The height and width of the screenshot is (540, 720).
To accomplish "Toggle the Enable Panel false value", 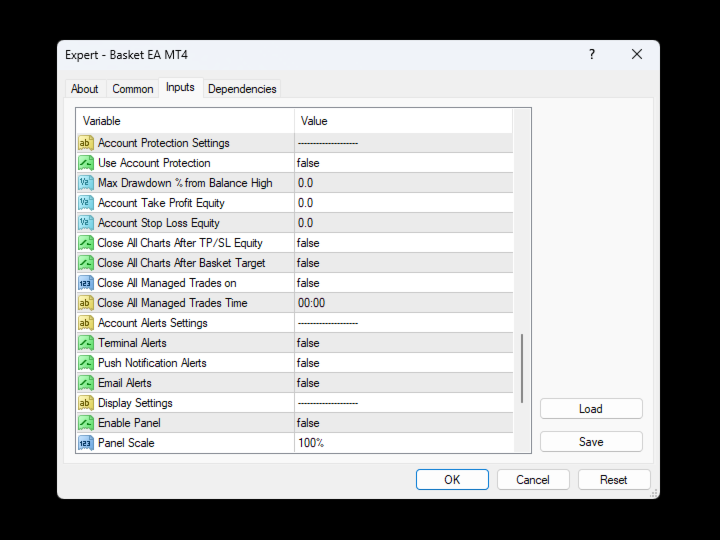I will [x=404, y=422].
